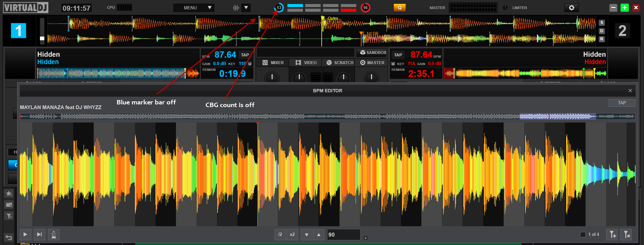Expand deck 2 key options chevron
The height and width of the screenshot is (245, 644).
click(393, 64)
